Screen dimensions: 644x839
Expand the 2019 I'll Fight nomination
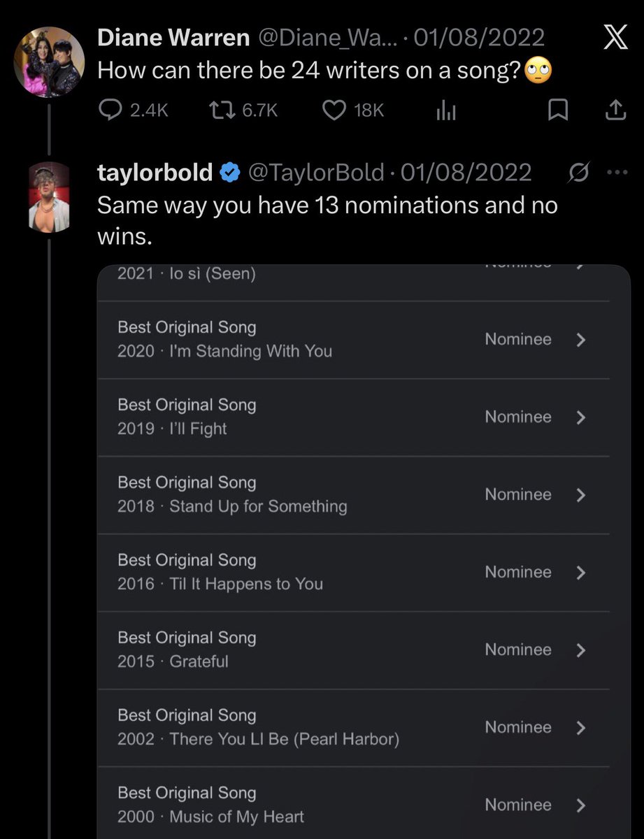coord(580,417)
